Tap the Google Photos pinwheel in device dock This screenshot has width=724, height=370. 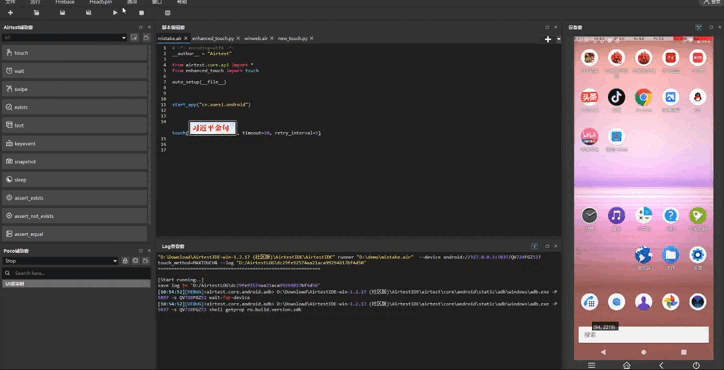pyautogui.click(x=670, y=302)
